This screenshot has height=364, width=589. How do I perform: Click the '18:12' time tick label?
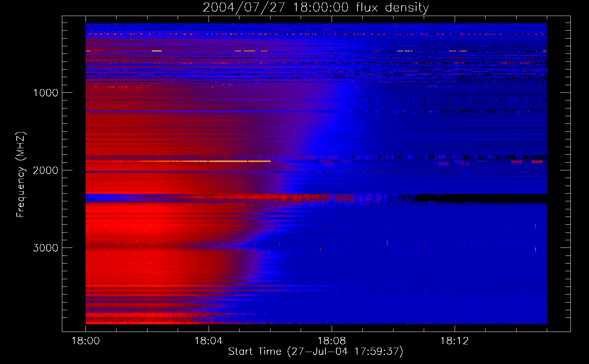(455, 341)
